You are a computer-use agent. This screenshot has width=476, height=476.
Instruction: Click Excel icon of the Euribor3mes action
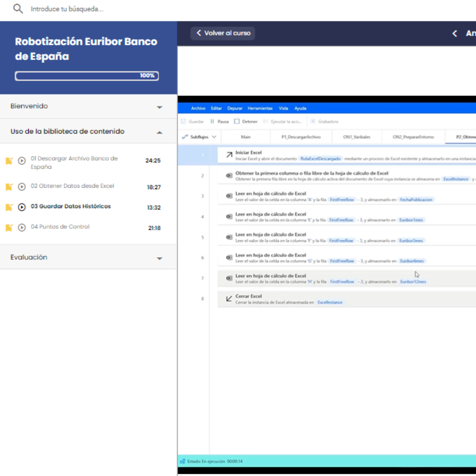coord(229,237)
